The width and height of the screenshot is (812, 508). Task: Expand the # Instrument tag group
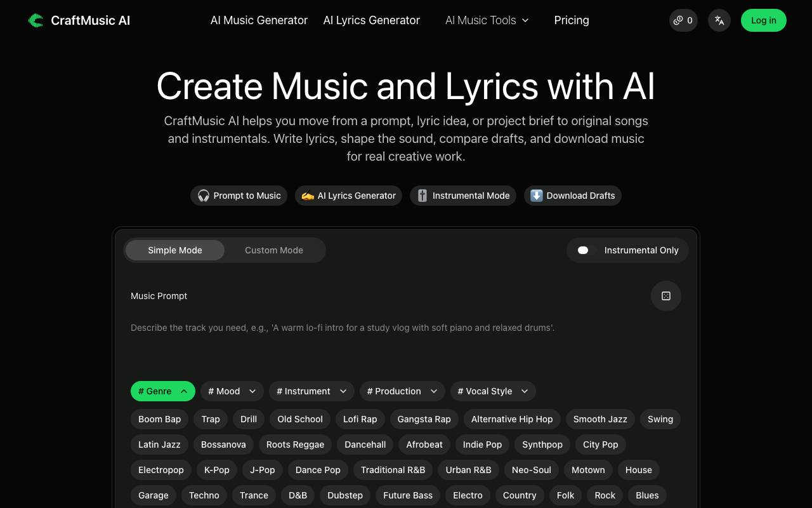(x=311, y=391)
